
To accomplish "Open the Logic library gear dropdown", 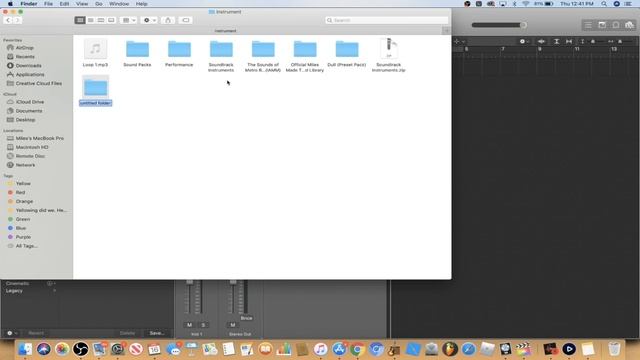I will (12, 333).
